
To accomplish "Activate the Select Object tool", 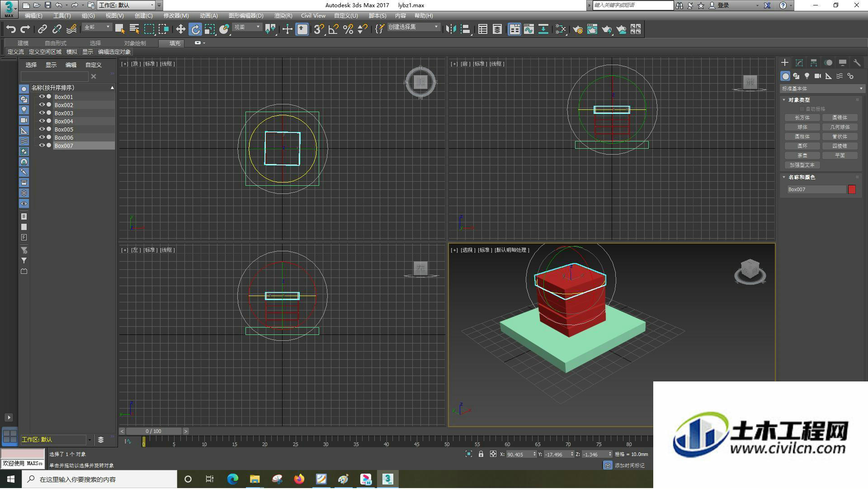I will pos(120,29).
